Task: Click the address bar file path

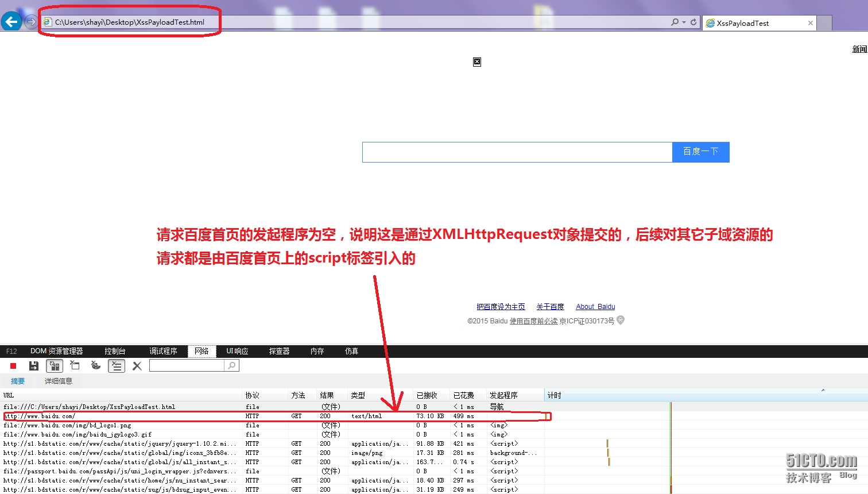Action: tap(130, 22)
